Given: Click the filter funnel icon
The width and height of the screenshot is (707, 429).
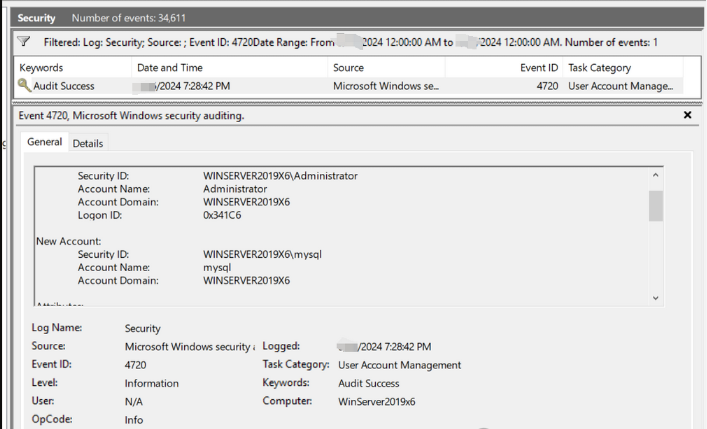Looking at the screenshot, I should [23, 42].
